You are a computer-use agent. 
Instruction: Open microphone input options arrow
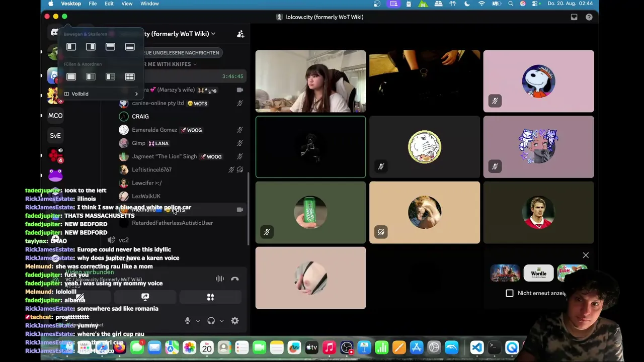[x=198, y=321]
